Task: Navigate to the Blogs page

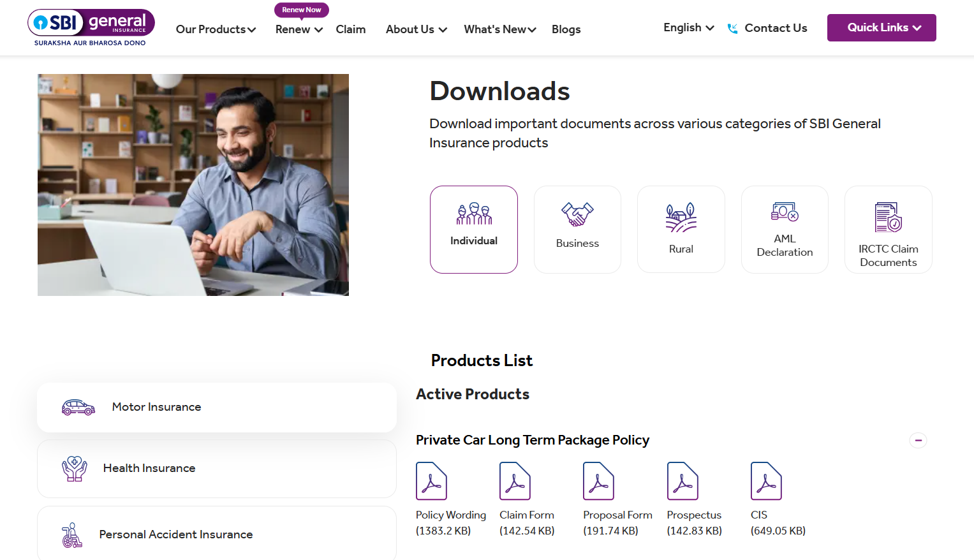Action: 566,29
